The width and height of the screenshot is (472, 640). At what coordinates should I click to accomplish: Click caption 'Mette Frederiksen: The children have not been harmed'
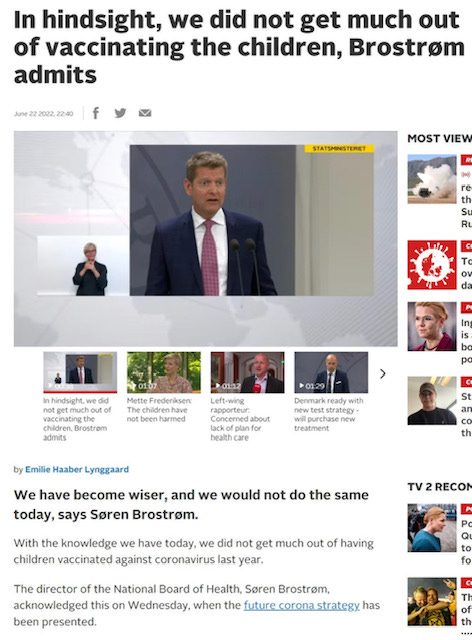[159, 410]
